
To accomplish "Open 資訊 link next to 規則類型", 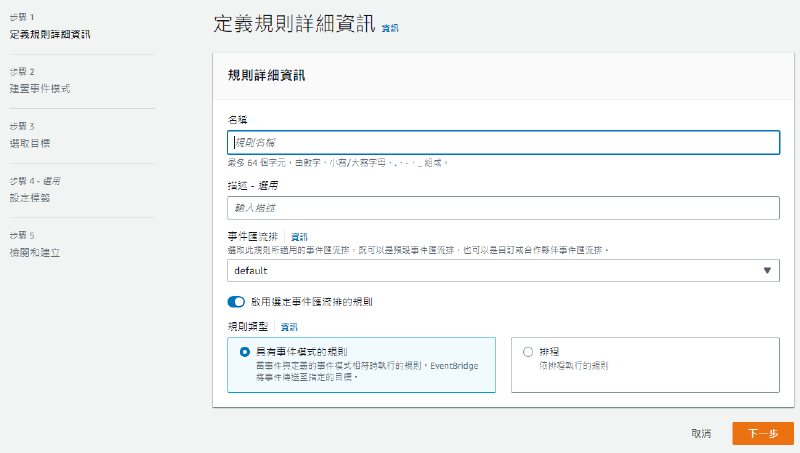I will pos(289,327).
